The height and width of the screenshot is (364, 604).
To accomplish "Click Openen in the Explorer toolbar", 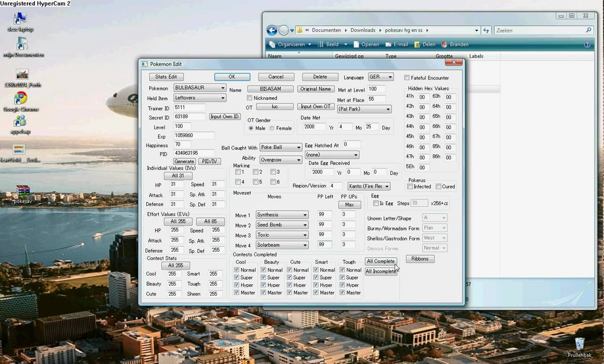I will click(366, 44).
